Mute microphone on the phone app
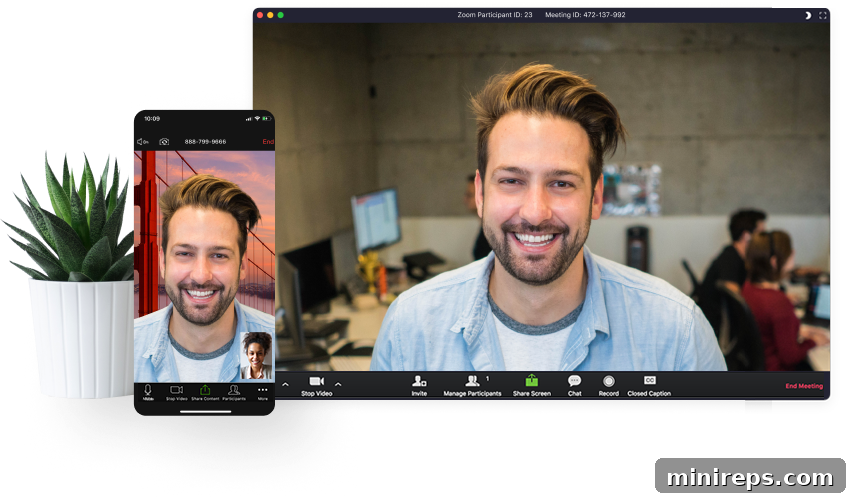The width and height of the screenshot is (847, 499). click(148, 393)
